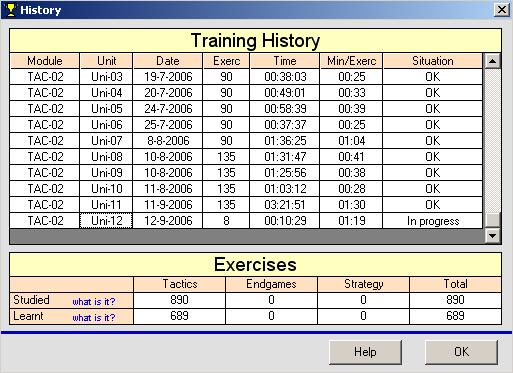Select the Uni-09 unit cell

107,173
